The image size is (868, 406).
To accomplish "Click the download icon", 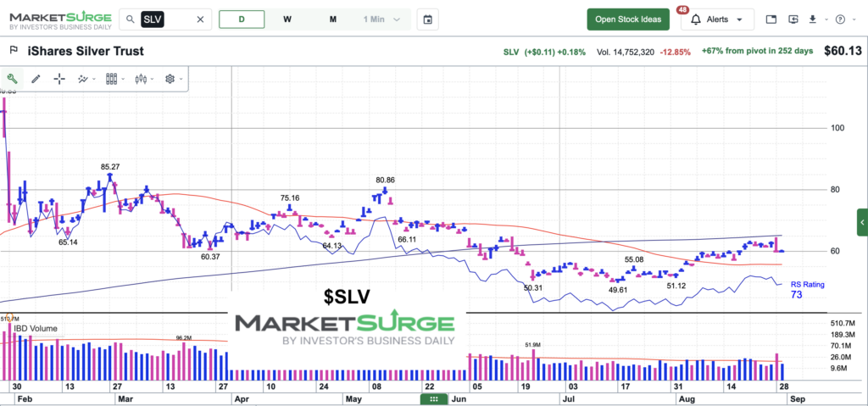I will pos(813,19).
